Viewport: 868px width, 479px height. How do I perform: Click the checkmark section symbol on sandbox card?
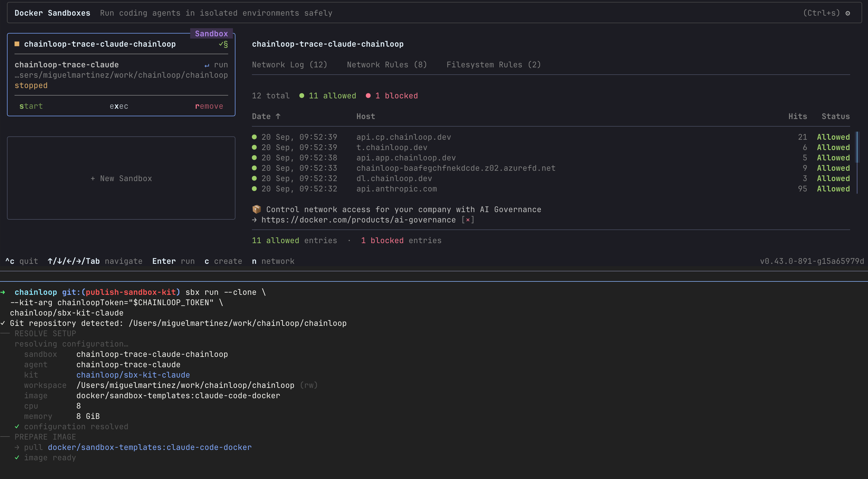223,44
